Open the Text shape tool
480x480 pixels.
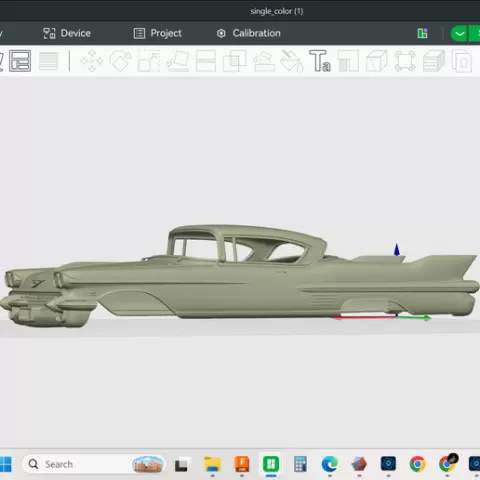coord(320,61)
